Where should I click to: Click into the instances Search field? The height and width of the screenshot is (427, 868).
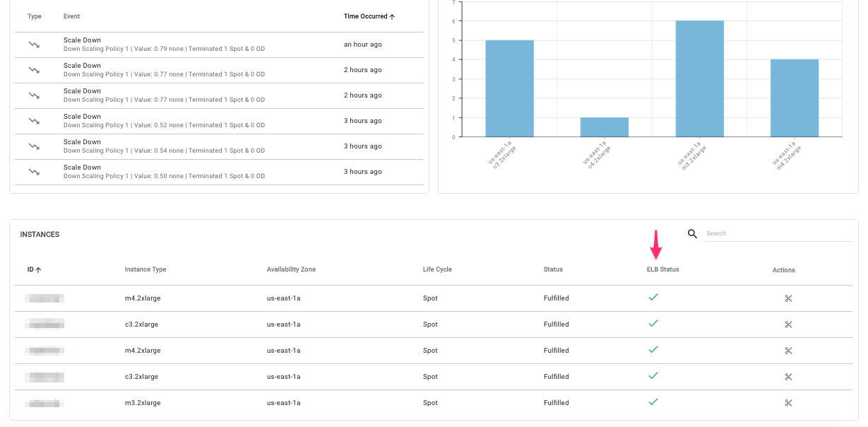(x=777, y=233)
